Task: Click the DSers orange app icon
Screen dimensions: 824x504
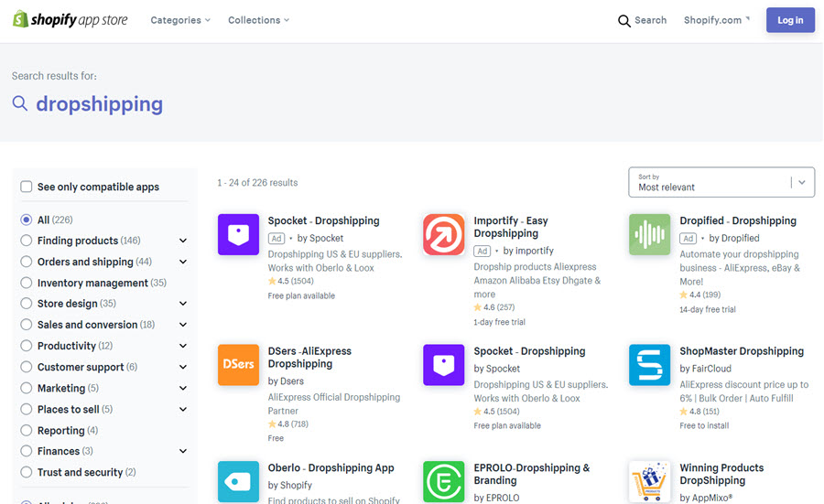Action: [238, 365]
